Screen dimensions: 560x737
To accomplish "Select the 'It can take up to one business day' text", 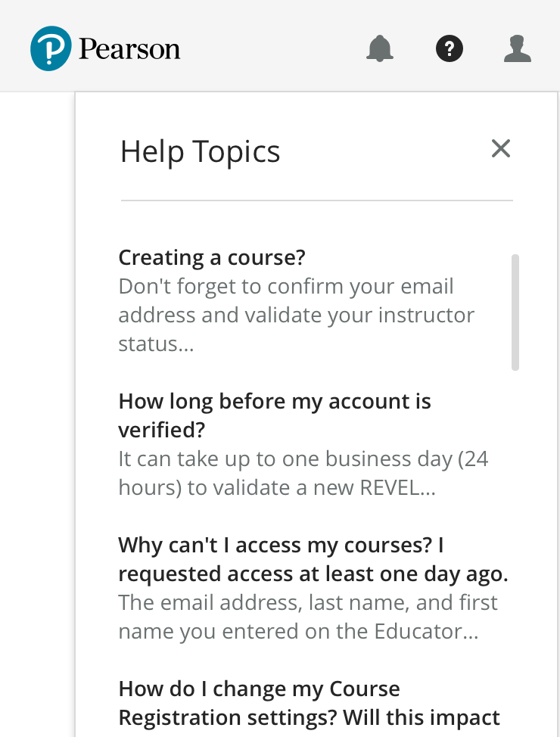I will pyautogui.click(x=303, y=459).
